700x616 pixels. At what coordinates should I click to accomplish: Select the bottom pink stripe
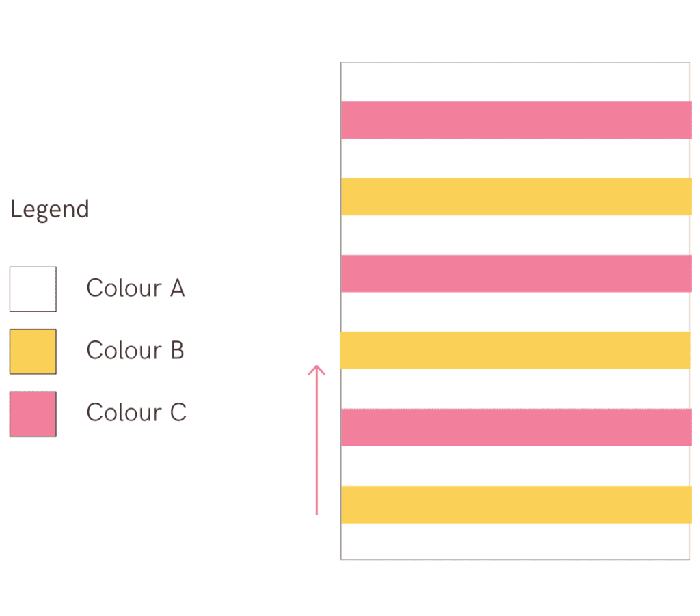[x=515, y=427]
